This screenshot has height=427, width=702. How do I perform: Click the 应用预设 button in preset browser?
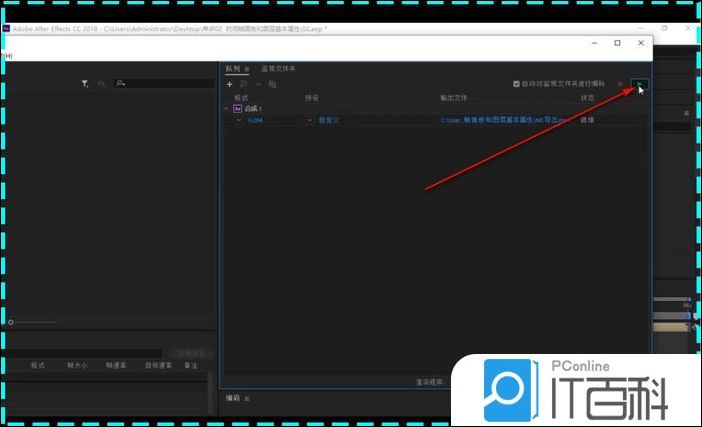(x=190, y=354)
